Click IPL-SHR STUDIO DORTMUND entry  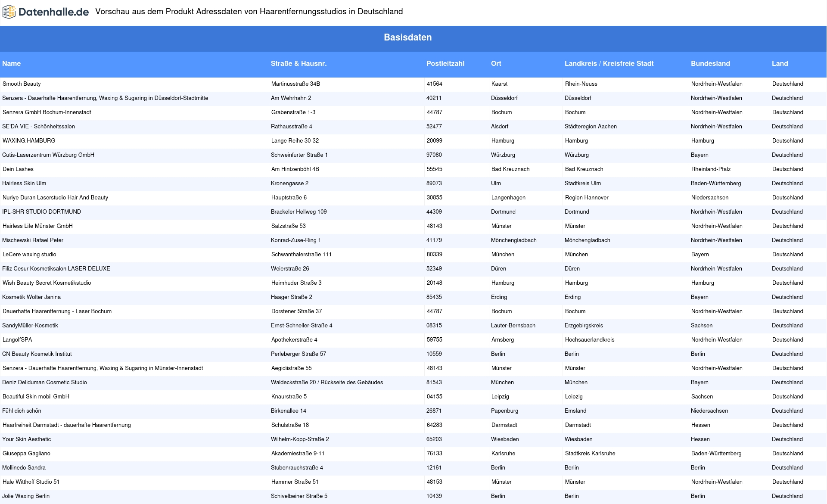[41, 212]
